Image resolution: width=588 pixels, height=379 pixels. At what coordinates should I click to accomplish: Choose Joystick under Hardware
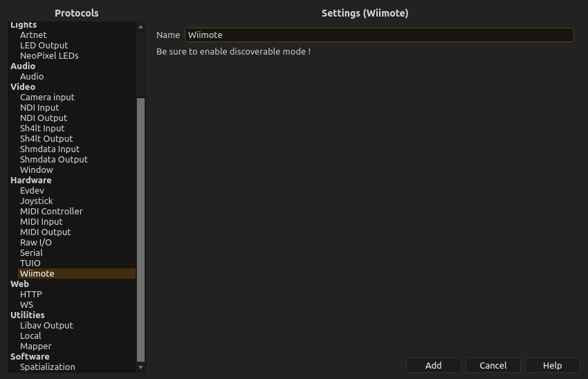[x=36, y=201]
